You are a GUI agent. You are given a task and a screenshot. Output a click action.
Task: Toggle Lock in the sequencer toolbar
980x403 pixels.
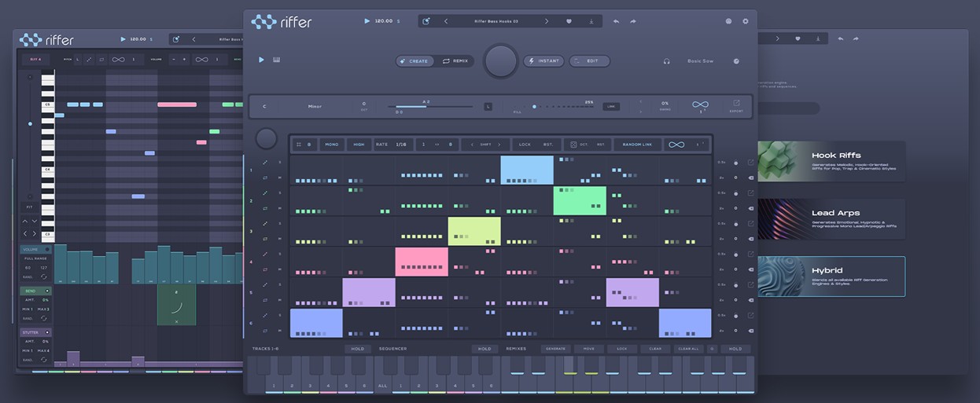point(525,145)
